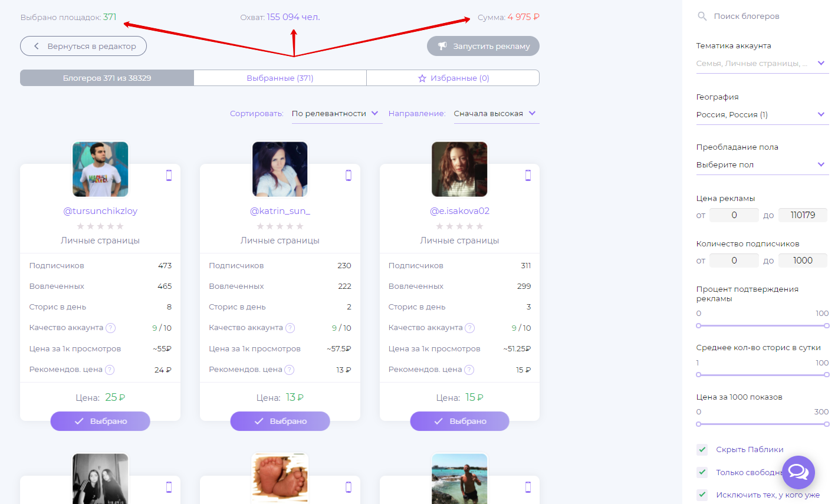Click Количество подписчиков maximum field 1000
838x504 pixels.
803,261
